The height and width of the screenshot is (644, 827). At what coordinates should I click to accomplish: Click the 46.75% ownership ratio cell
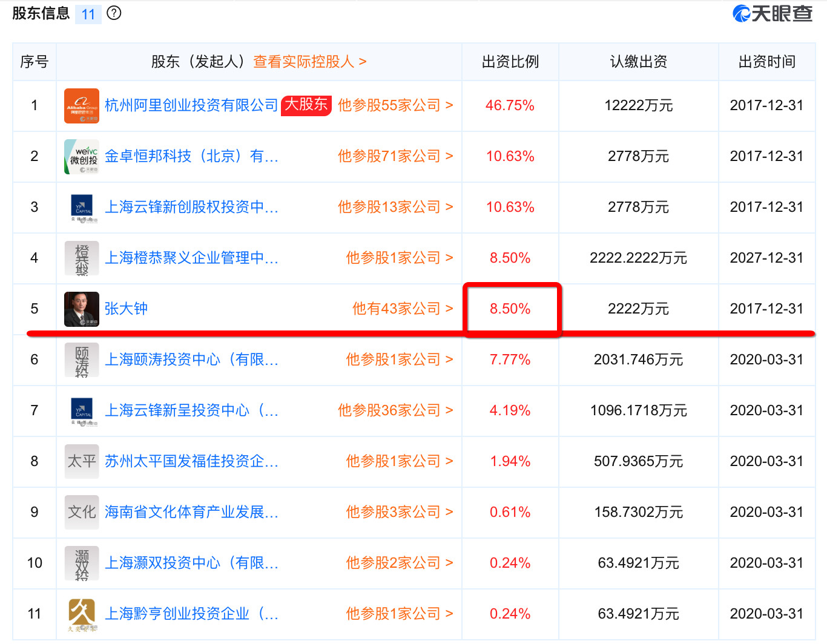tap(510, 105)
